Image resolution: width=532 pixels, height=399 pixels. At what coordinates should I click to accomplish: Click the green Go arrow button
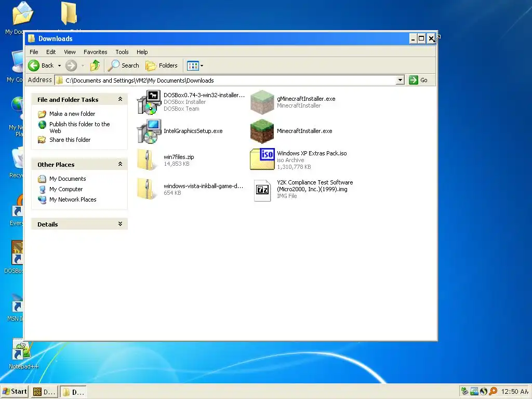pyautogui.click(x=413, y=80)
